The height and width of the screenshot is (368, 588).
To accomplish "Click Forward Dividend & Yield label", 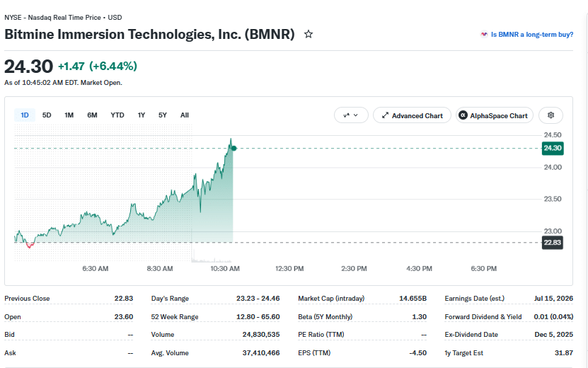I will 483,316.
